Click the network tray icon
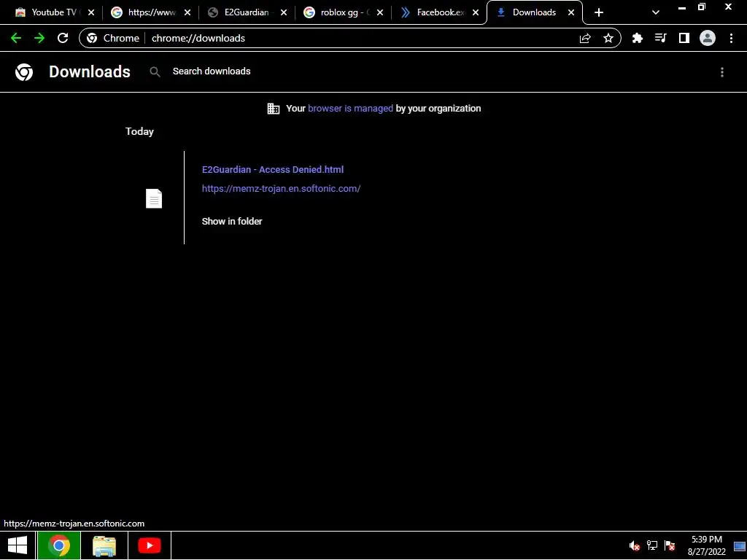The image size is (747, 560). click(651, 545)
